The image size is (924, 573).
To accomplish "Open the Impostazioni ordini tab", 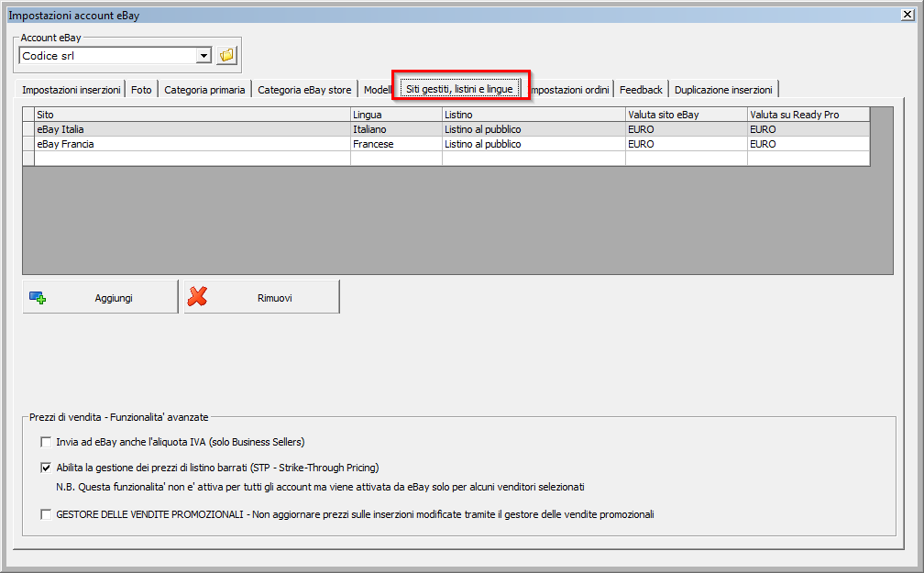I will pyautogui.click(x=570, y=90).
